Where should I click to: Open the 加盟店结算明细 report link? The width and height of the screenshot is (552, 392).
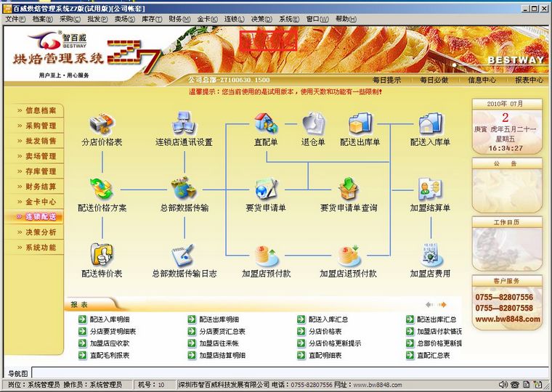(x=222, y=356)
